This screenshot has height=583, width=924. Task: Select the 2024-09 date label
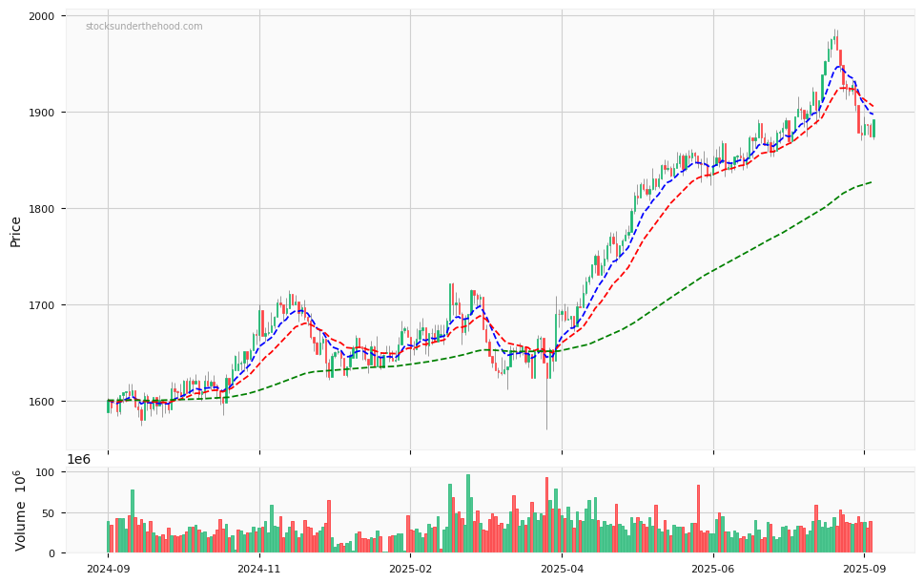coord(108,570)
